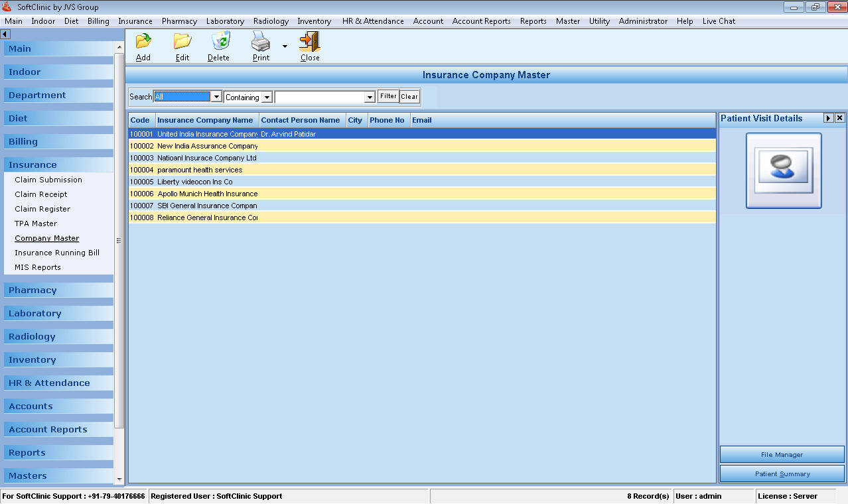Close the Patient Visit Details panel
The image size is (848, 504).
[839, 118]
